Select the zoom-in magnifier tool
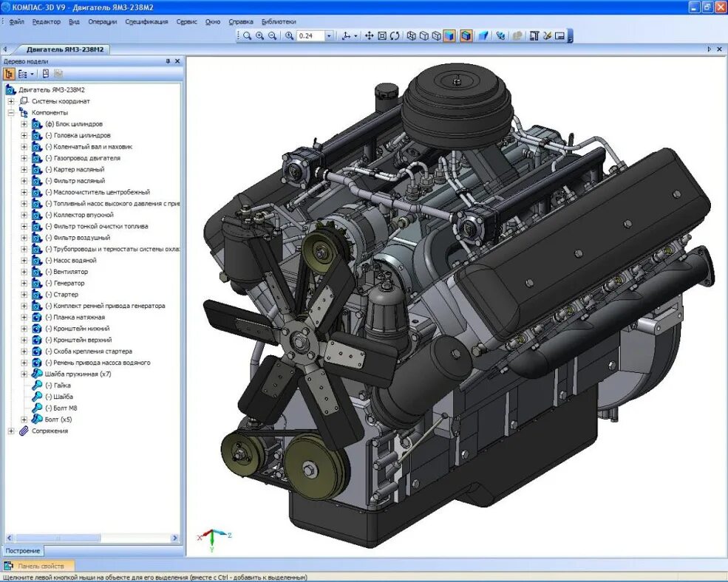728x582 pixels. coord(259,35)
